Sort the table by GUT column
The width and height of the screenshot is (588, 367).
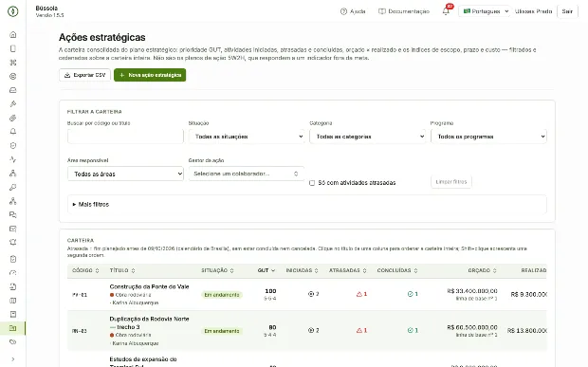point(266,270)
